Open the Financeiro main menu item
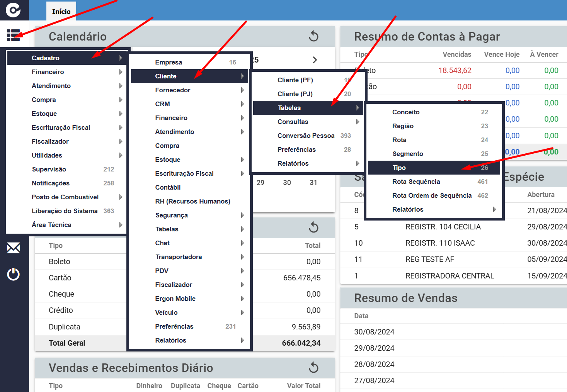 tap(67, 72)
